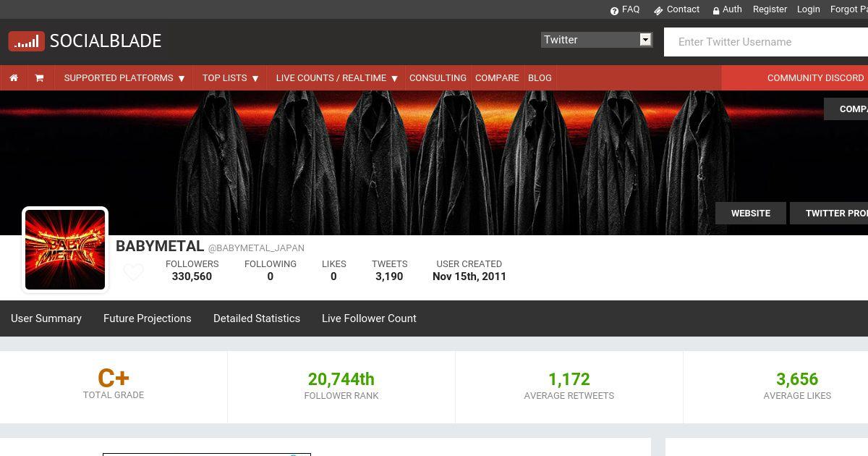Open the shopping cart icon
This screenshot has height=456, width=868.
[x=39, y=77]
